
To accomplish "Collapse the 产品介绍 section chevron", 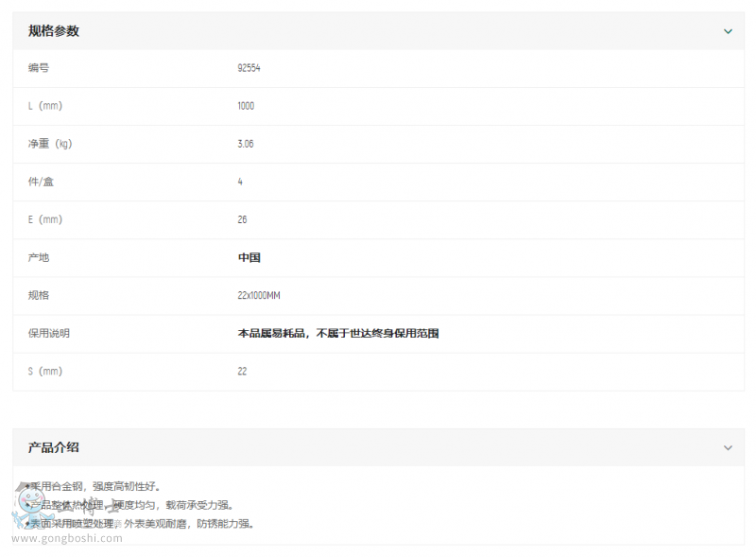I will (728, 447).
